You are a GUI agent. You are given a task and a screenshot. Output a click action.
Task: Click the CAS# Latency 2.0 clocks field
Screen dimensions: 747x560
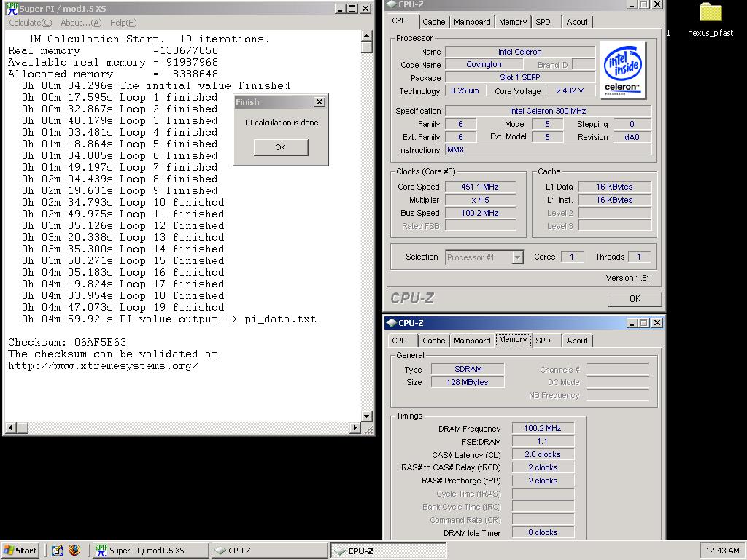coord(543,454)
